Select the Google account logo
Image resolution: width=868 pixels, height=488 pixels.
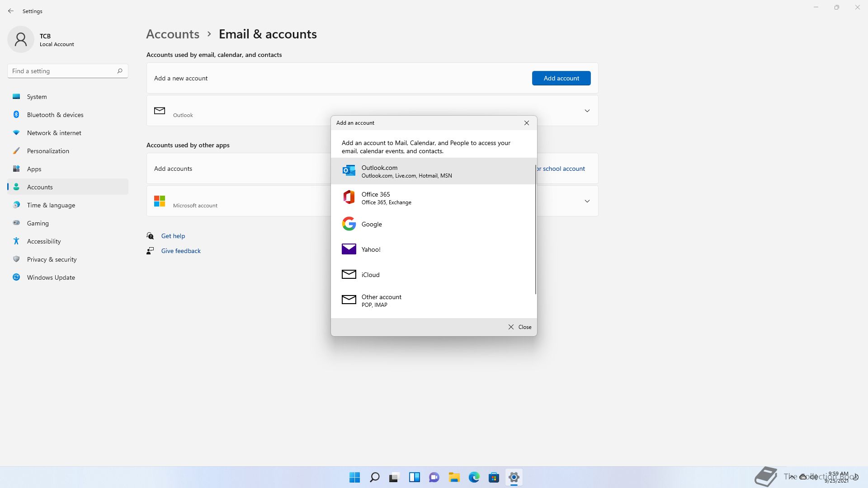(x=349, y=224)
